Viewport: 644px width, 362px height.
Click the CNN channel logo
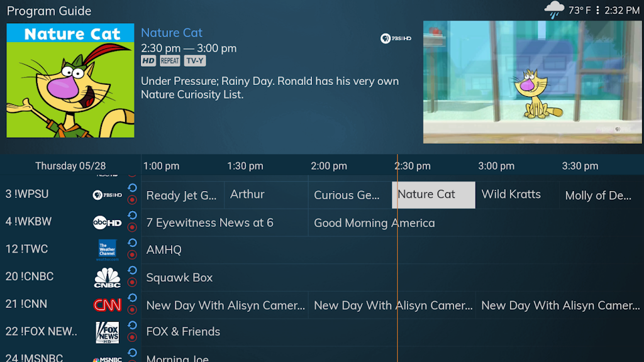(x=107, y=305)
